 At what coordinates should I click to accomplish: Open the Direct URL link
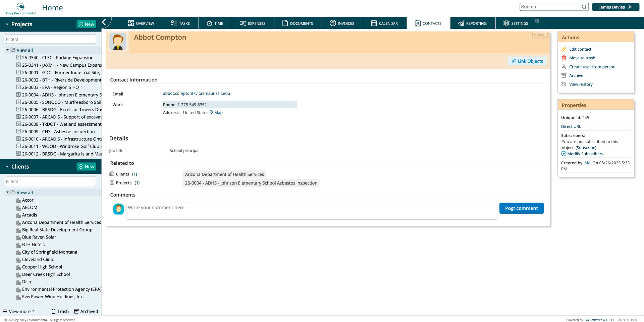click(571, 126)
